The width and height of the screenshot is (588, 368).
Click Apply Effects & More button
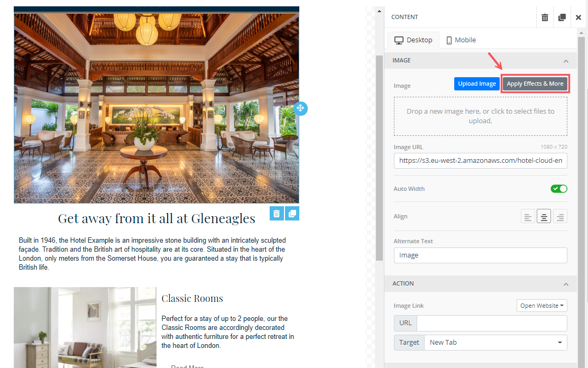[535, 84]
